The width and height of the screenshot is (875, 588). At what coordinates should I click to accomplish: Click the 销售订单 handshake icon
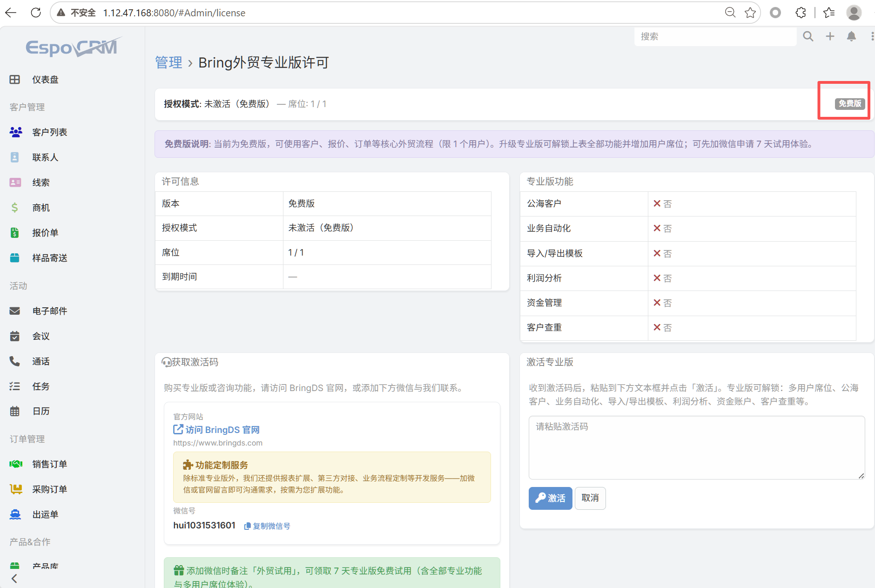(16, 464)
